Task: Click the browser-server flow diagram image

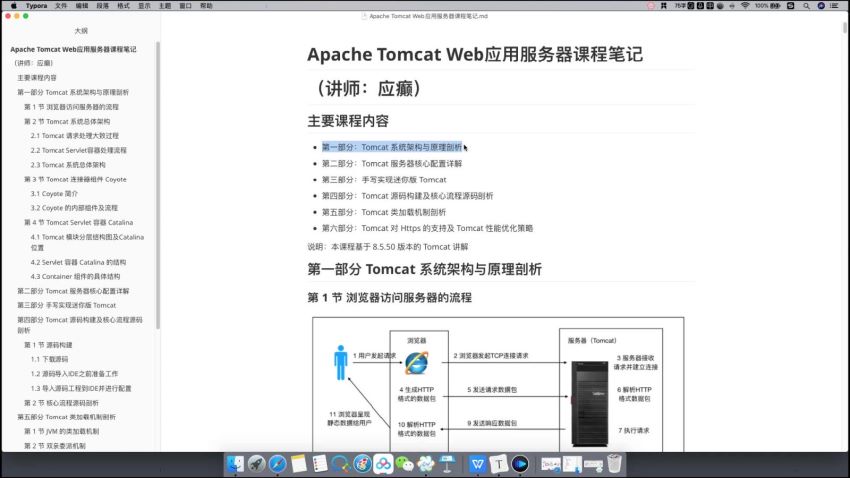Action: tap(498, 384)
